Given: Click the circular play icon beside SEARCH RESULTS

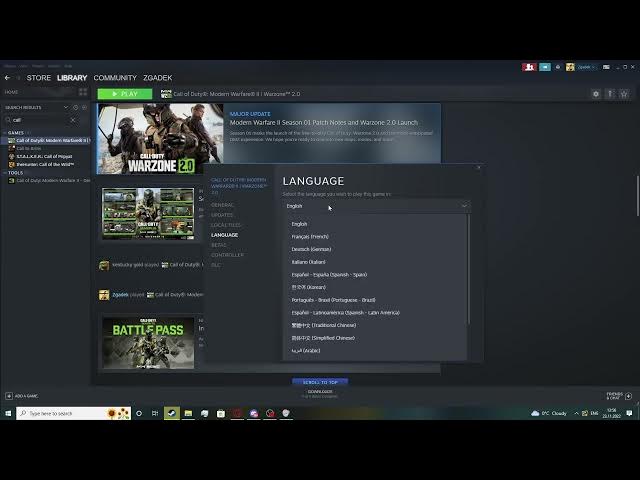Looking at the screenshot, I should pos(84,107).
